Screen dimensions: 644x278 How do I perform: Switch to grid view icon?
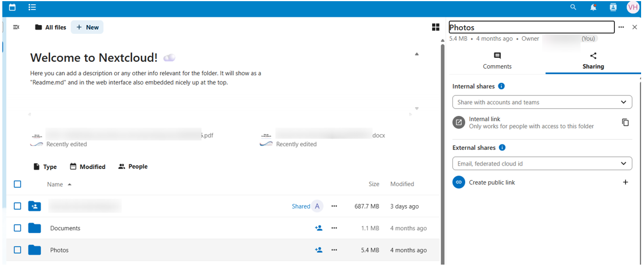[x=436, y=27]
